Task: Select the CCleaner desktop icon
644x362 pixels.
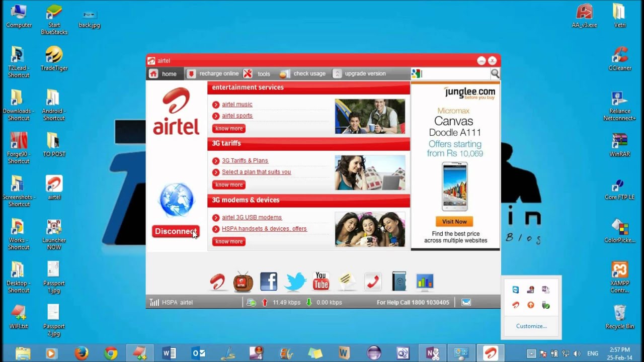Action: pyautogui.click(x=620, y=58)
